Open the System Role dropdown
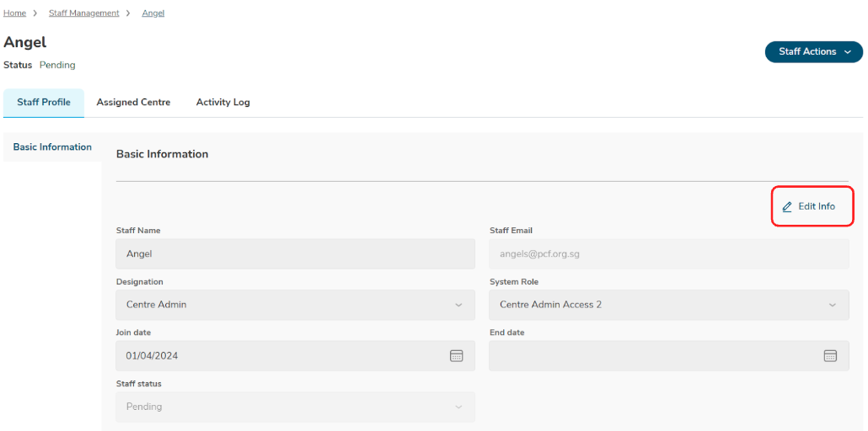The width and height of the screenshot is (868, 431). pyautogui.click(x=668, y=305)
